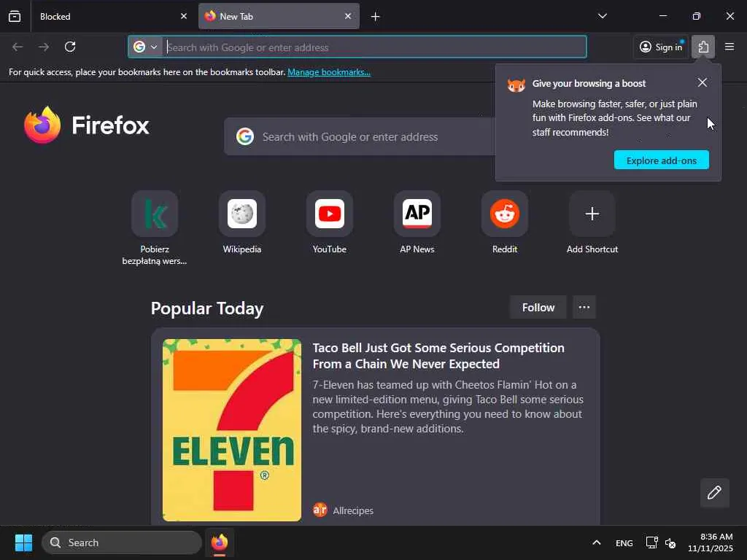Viewport: 747px width, 560px height.
Task: Follow the Popular Today section
Action: (538, 307)
